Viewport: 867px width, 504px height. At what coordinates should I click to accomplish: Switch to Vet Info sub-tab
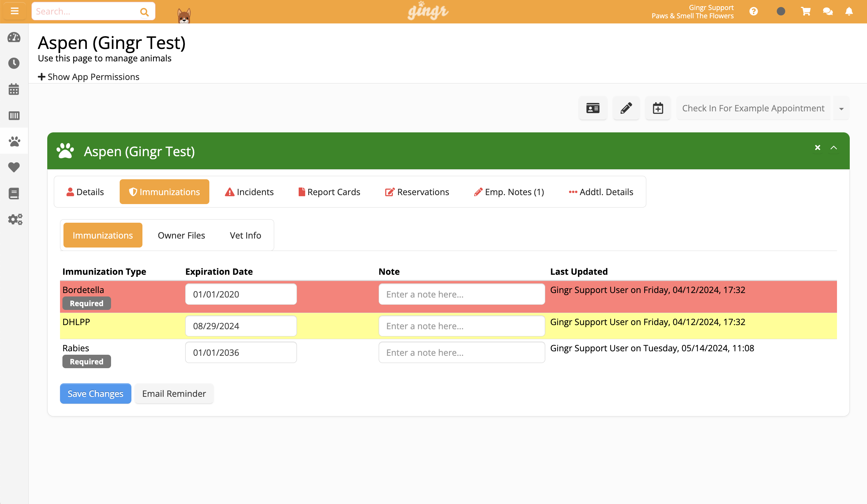pos(246,235)
